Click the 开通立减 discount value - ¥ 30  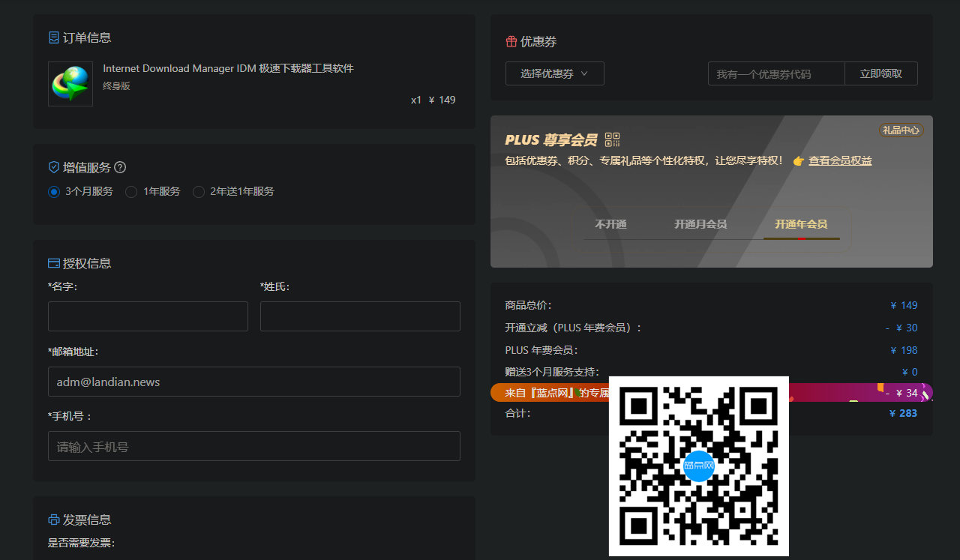(901, 328)
